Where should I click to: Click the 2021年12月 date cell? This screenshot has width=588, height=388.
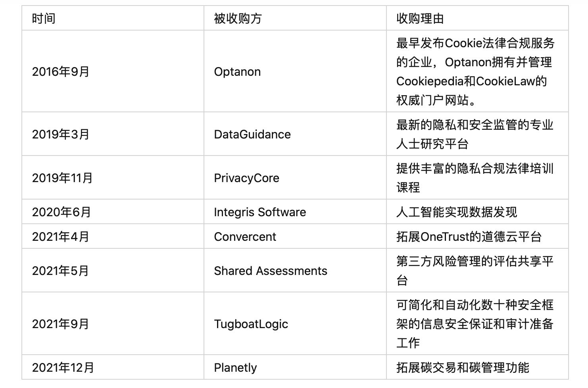[113, 367]
